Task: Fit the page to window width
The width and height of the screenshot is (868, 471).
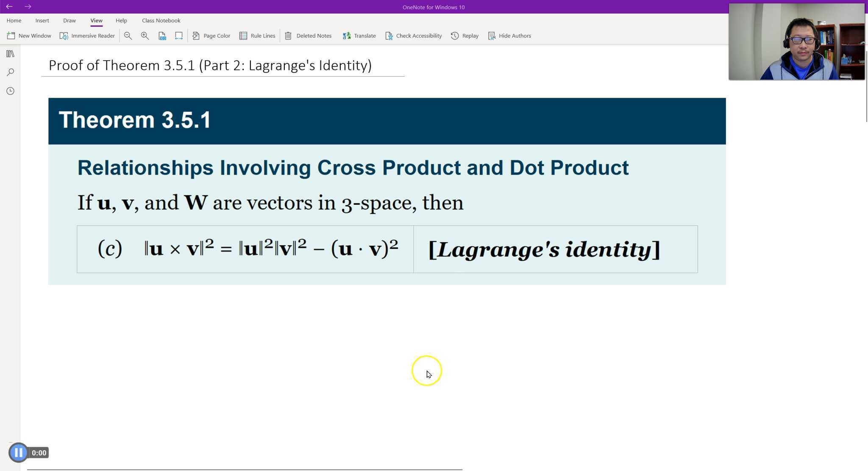Action: 178,36
